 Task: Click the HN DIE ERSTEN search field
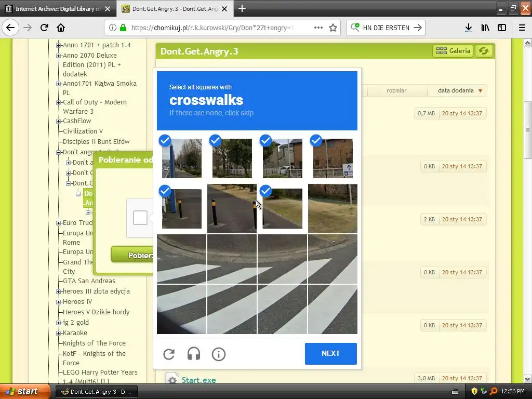386,28
